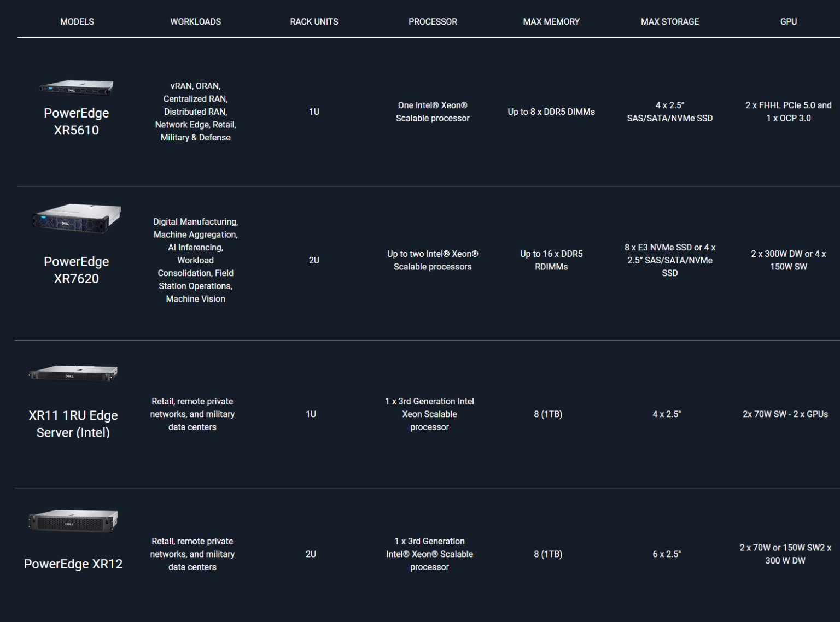Click the MODELS column header
The height and width of the screenshot is (622, 840).
pos(77,22)
